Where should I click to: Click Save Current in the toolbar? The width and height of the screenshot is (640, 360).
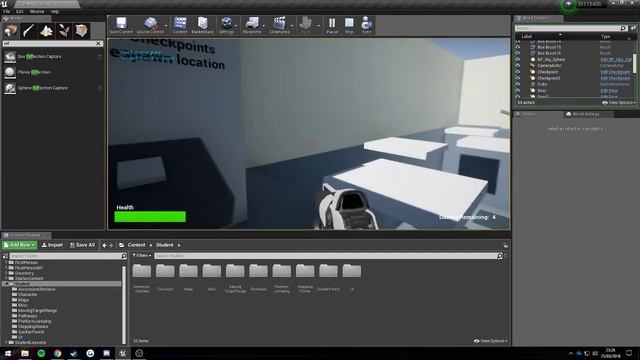tap(121, 25)
